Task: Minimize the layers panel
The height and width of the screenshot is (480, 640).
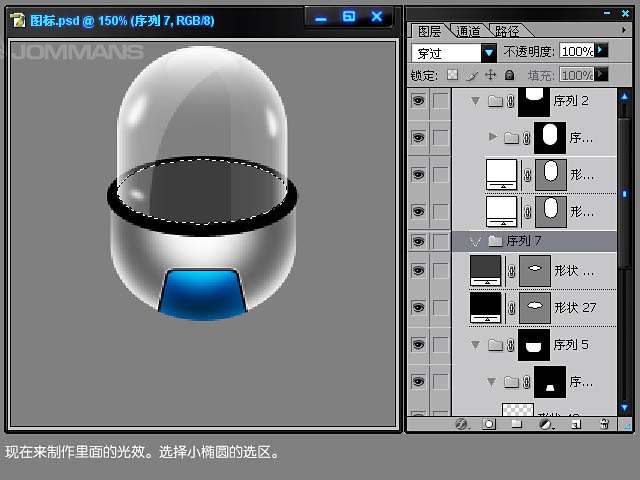Action: (x=607, y=13)
